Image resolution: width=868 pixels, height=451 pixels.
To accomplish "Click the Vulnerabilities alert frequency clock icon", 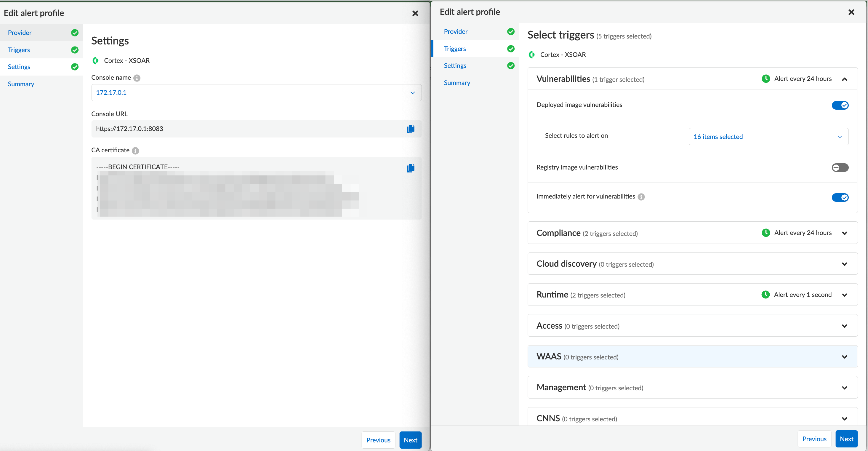I will pyautogui.click(x=765, y=79).
